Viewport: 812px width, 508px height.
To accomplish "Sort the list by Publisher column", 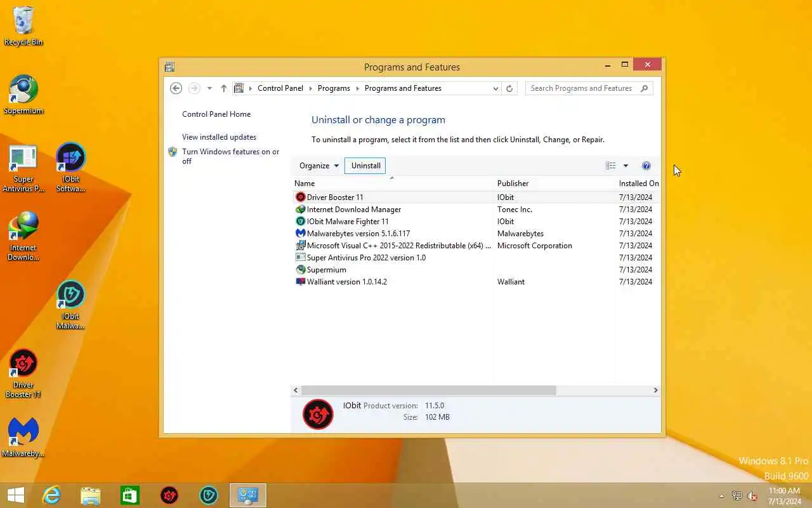I will pyautogui.click(x=554, y=184).
